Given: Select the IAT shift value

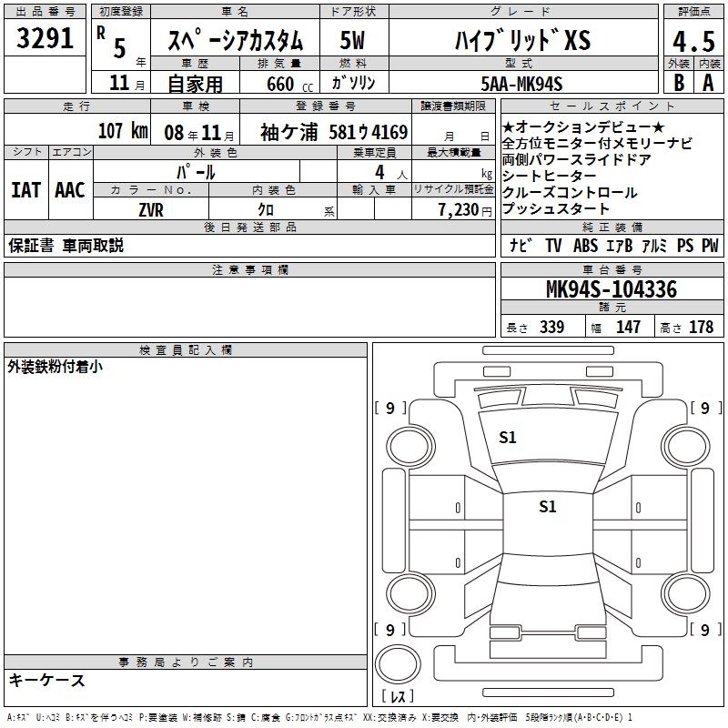Looking at the screenshot, I should [x=26, y=190].
